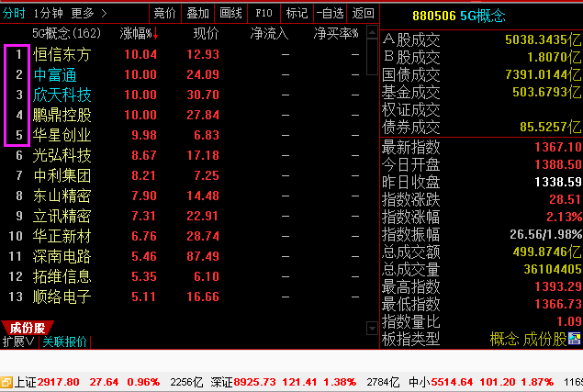The height and width of the screenshot is (392, 583).
Task: Select the 1分钟 period tab
Action: (49, 14)
